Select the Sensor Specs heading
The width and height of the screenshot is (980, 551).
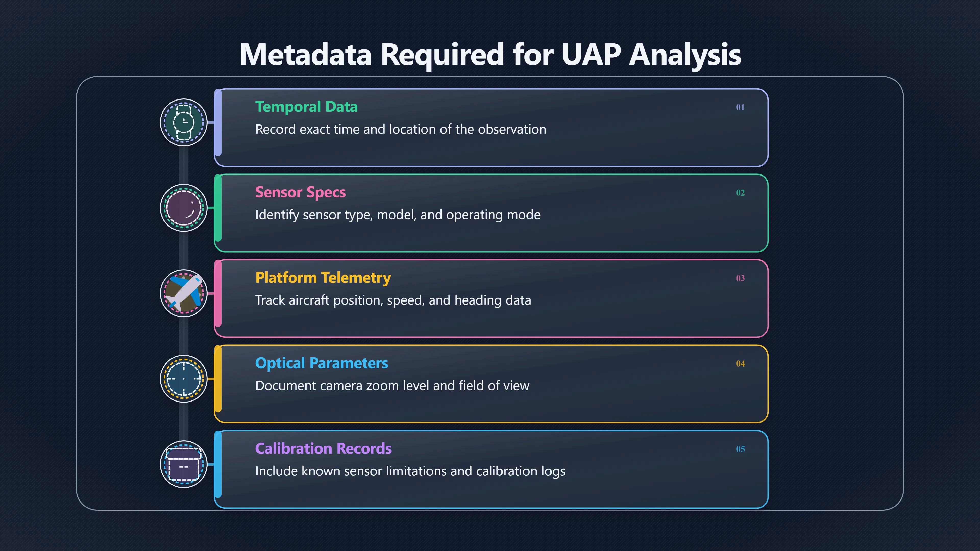[x=300, y=192]
